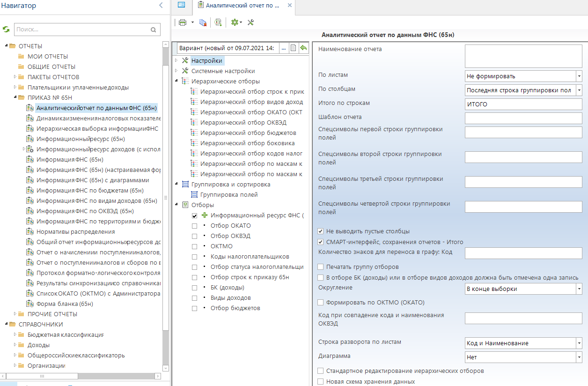Image resolution: width=588 pixels, height=386 pixels.
Task: Click the print icon in the report toolbar
Action: [x=183, y=22]
